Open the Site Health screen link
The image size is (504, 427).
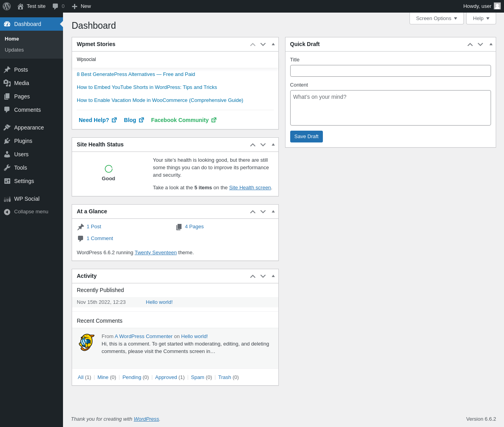[x=250, y=188]
